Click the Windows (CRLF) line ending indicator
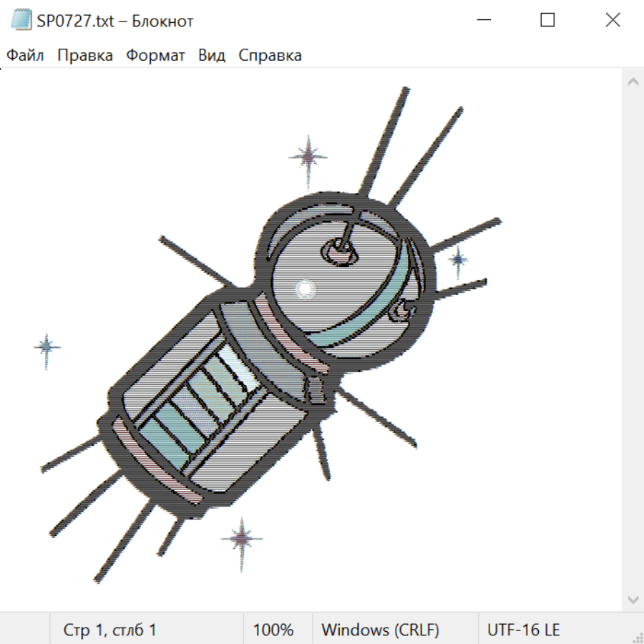Image resolution: width=644 pixels, height=644 pixels. pos(380,630)
